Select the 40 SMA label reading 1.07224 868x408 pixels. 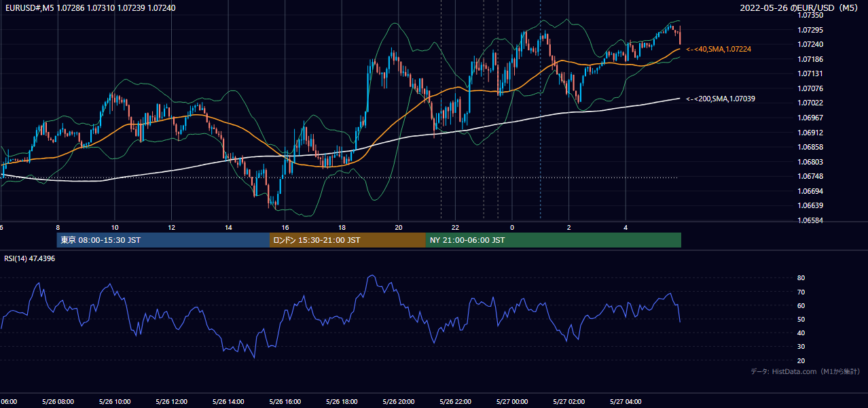point(719,50)
